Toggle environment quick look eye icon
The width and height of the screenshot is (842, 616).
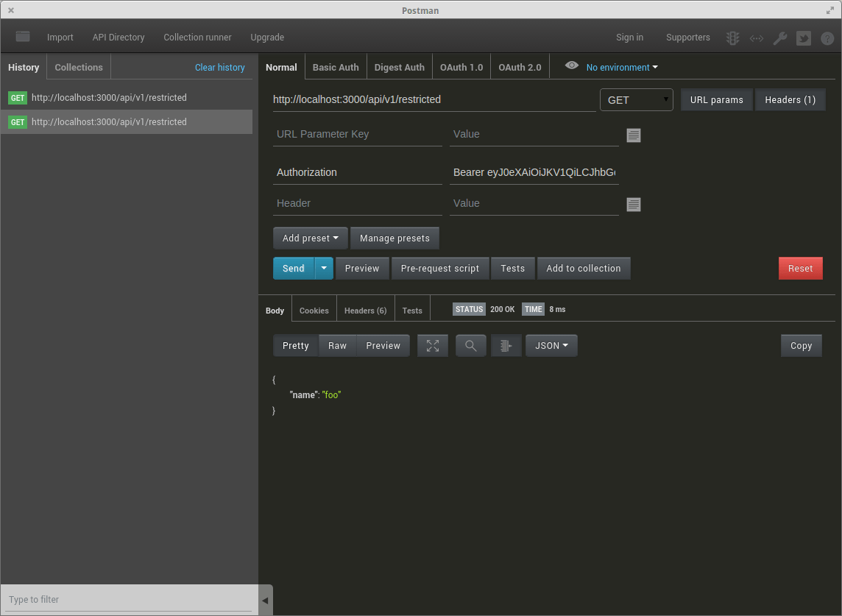[x=571, y=66]
